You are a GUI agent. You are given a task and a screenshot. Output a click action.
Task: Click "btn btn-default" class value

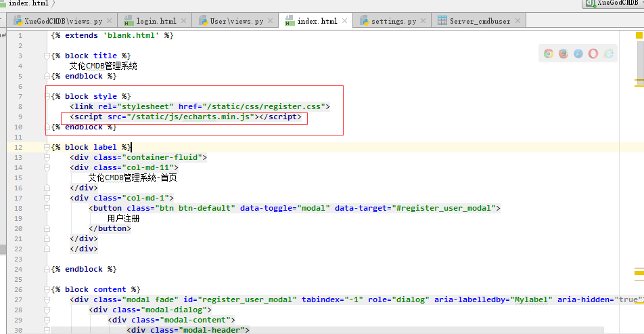pos(195,209)
